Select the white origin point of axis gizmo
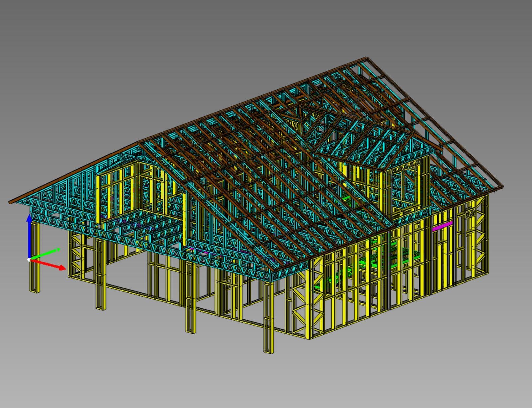532x408 pixels. [29, 260]
